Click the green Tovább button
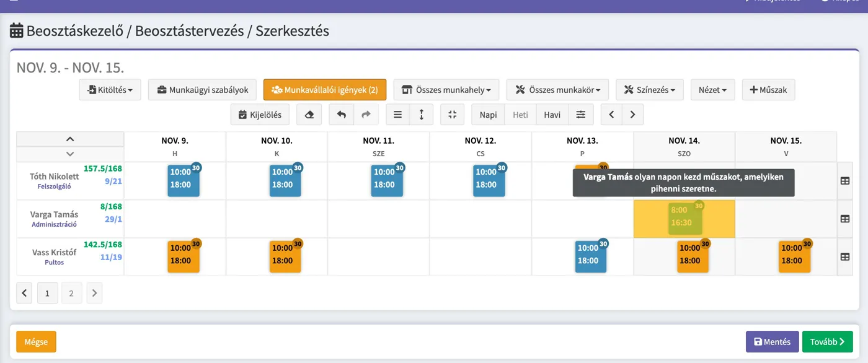 (827, 341)
